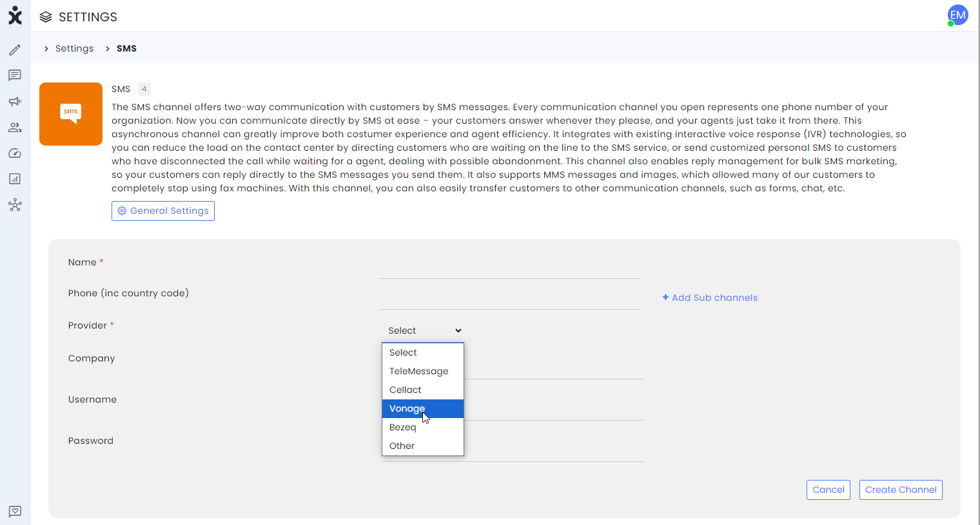The height and width of the screenshot is (525, 980).
Task: Open the reports chart sidebar icon
Action: [15, 179]
